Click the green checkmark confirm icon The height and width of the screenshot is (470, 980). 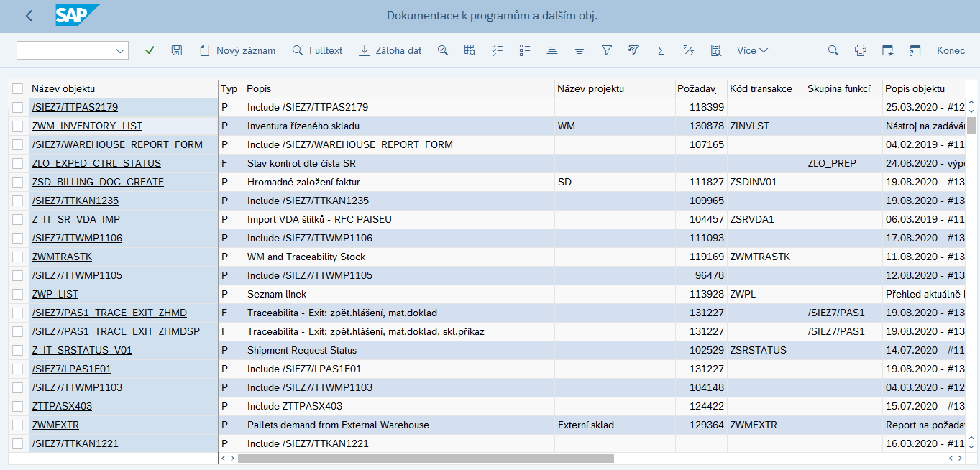tap(150, 50)
